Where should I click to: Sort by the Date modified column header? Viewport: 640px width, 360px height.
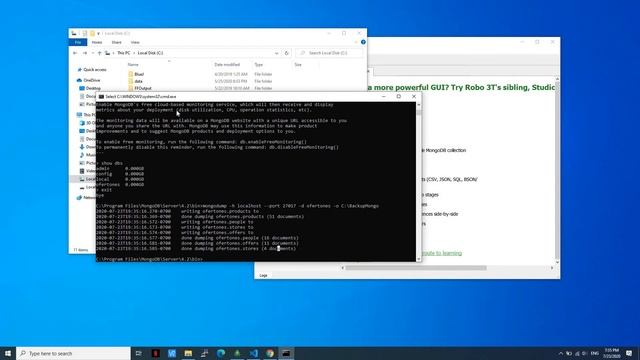(227, 64)
